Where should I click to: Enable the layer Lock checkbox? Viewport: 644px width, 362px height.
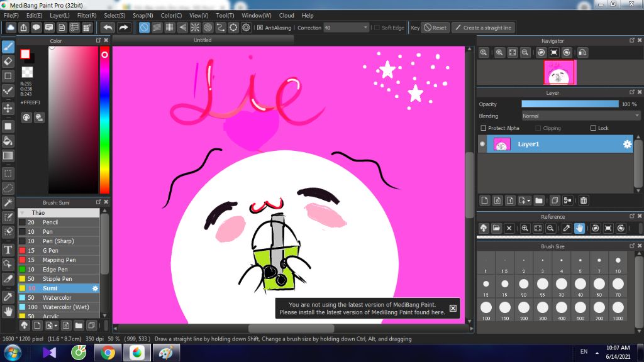pyautogui.click(x=593, y=128)
